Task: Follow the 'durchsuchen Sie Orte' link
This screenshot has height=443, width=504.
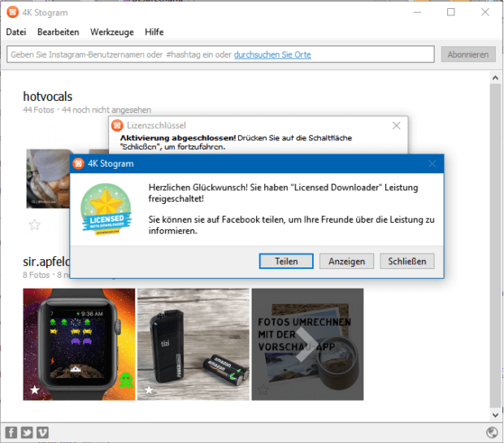Action: (x=272, y=54)
